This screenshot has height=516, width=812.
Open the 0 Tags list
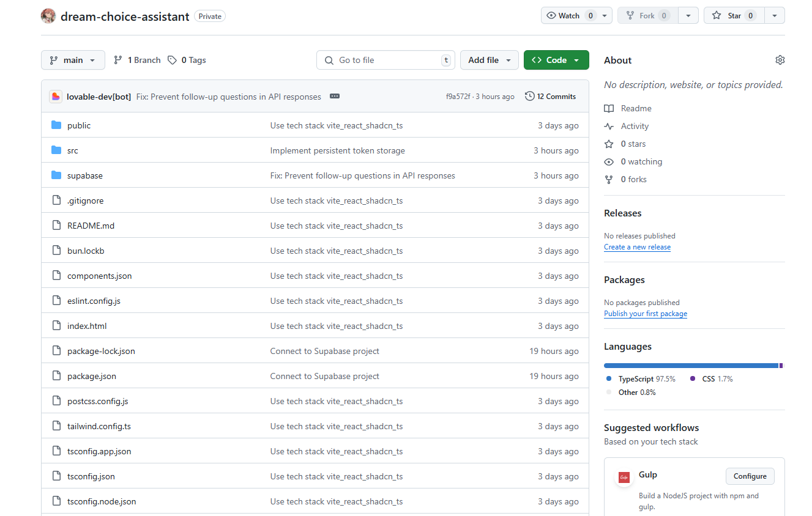187,60
